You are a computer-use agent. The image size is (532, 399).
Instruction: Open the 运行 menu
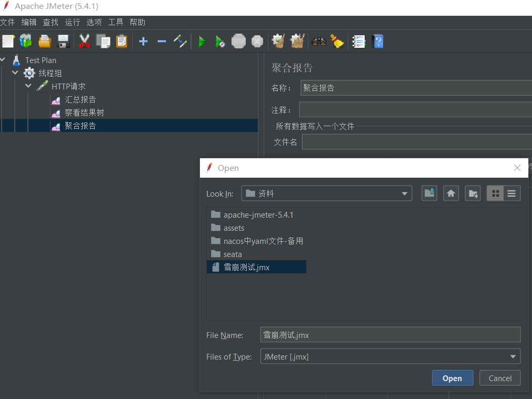(72, 23)
